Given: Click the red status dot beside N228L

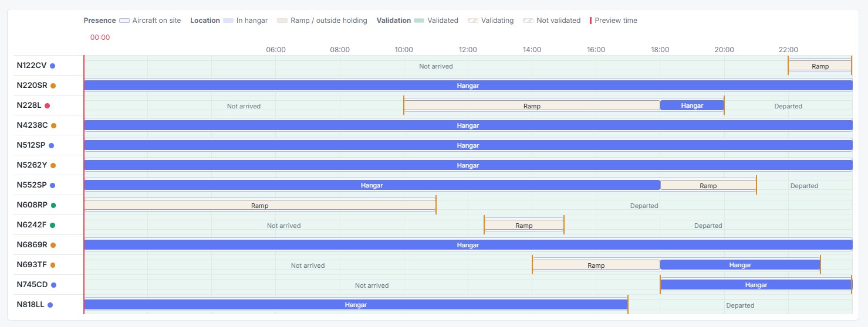Looking at the screenshot, I should 47,105.
